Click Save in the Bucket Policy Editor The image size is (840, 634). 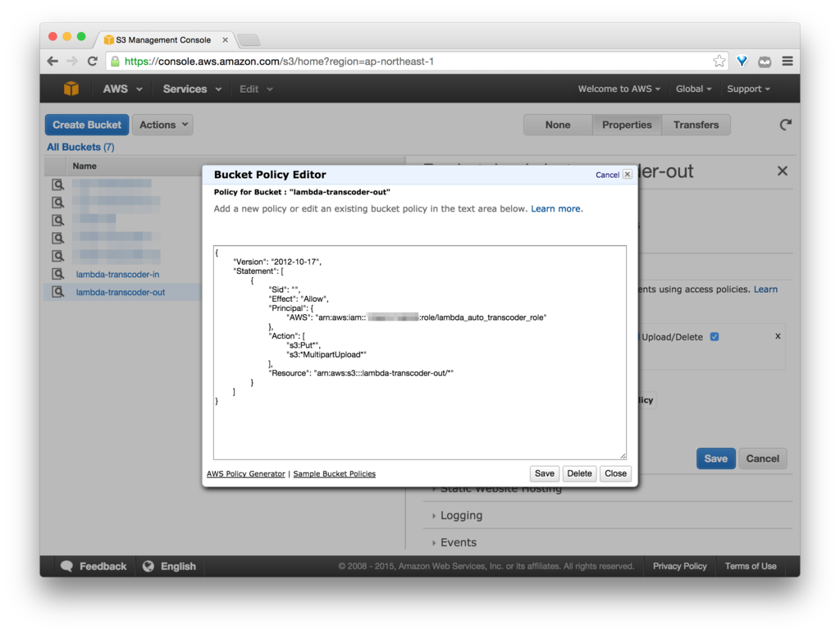545,473
